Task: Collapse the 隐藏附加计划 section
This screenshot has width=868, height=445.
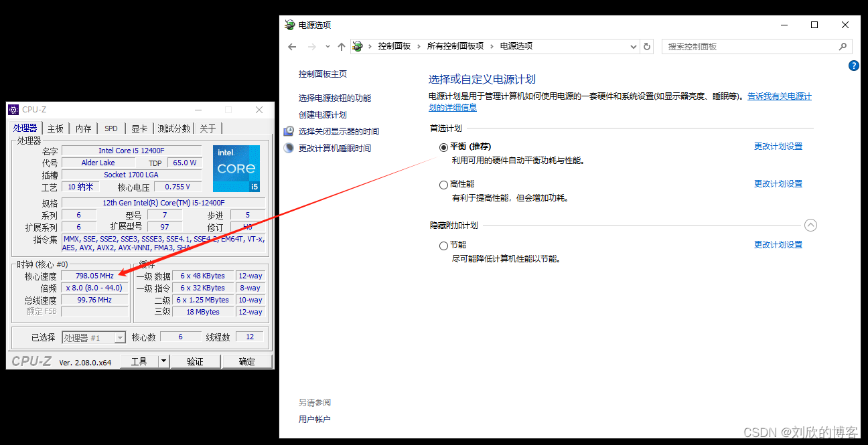Action: pos(810,226)
